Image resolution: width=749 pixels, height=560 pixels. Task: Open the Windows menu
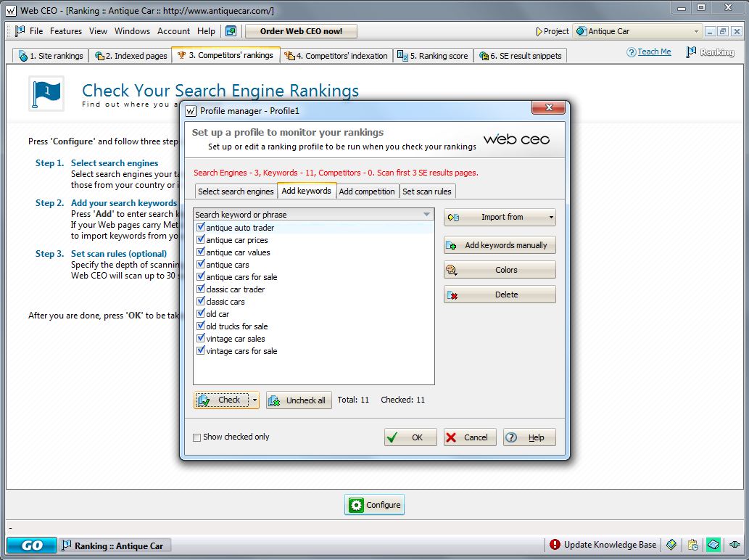tap(132, 31)
